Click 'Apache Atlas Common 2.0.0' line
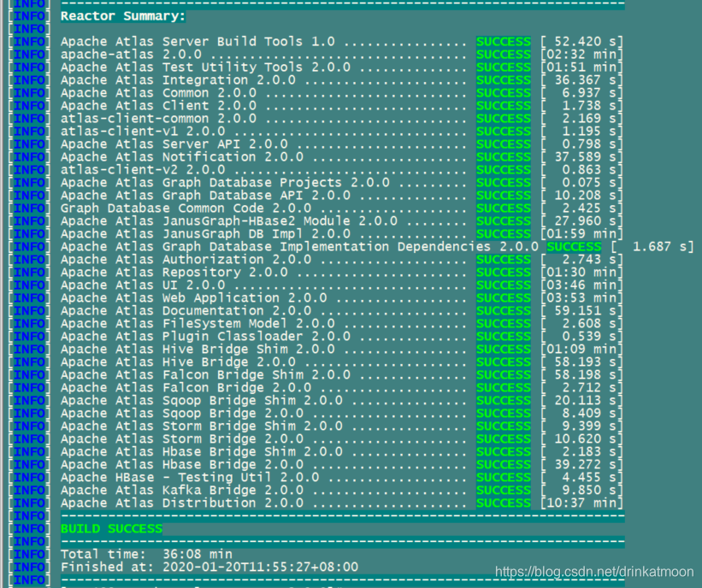 (x=158, y=93)
